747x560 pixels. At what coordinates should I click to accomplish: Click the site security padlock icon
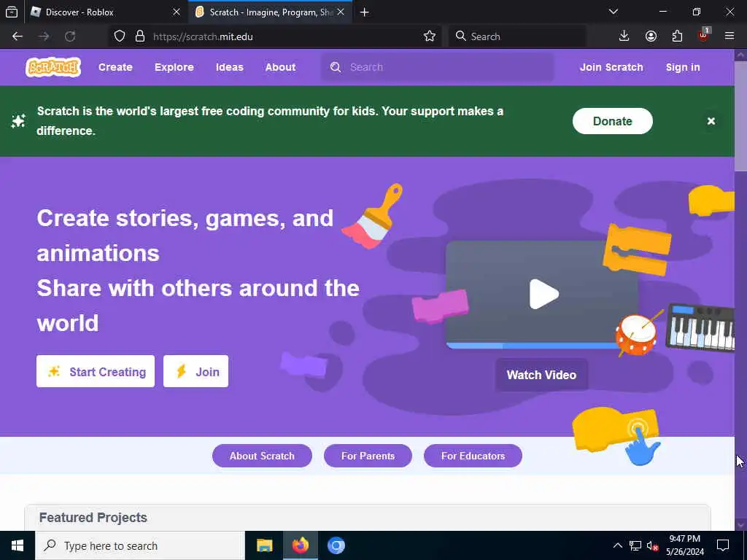[x=140, y=36]
